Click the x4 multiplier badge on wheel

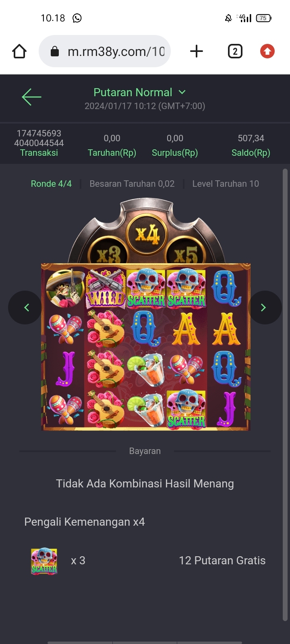[147, 234]
